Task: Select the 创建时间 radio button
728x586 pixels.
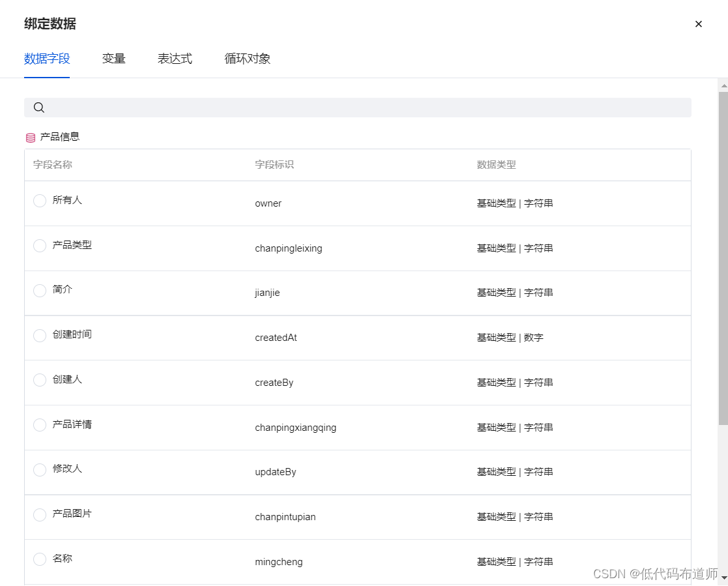Action: [40, 335]
